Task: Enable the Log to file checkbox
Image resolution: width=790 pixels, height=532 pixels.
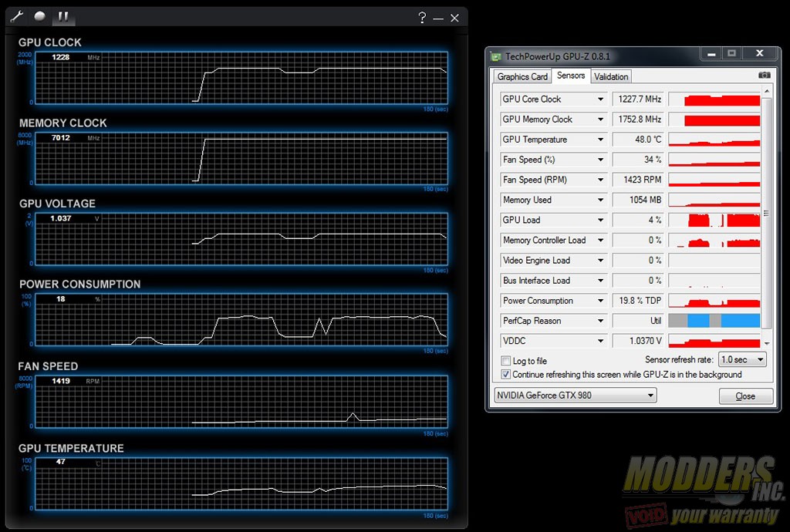Action: pos(505,361)
